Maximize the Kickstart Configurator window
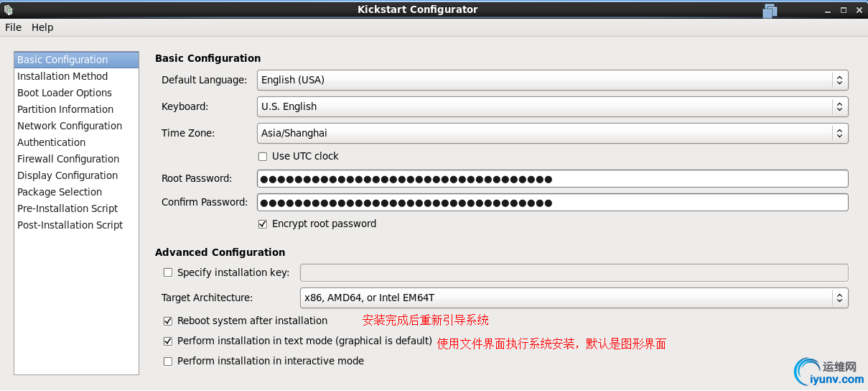868x391 pixels. click(x=843, y=10)
